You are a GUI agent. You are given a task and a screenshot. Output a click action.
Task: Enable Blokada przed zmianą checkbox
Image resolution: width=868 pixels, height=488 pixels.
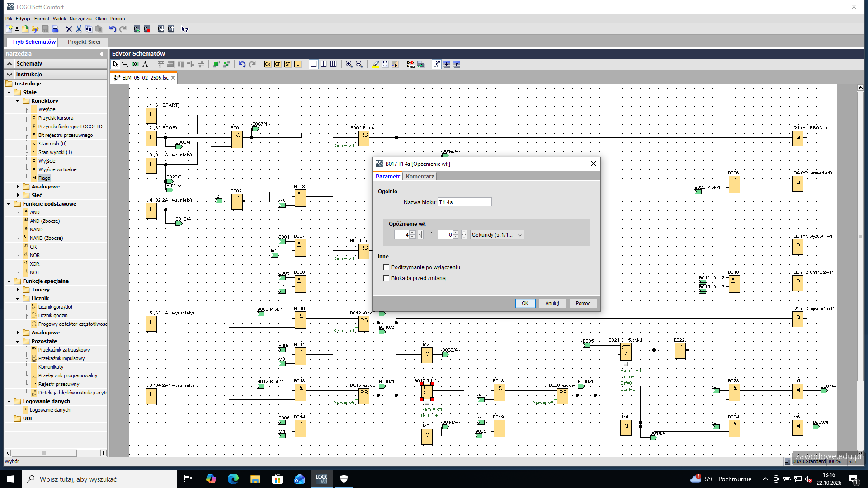[386, 278]
